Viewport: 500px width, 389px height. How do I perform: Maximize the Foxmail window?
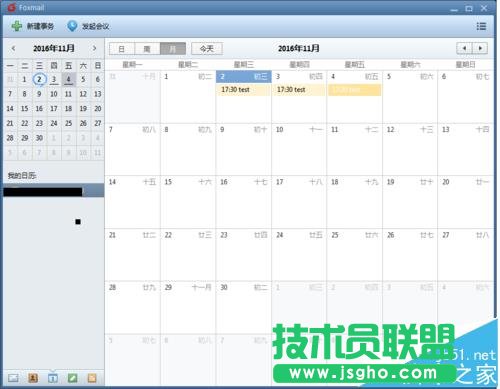tap(469, 8)
